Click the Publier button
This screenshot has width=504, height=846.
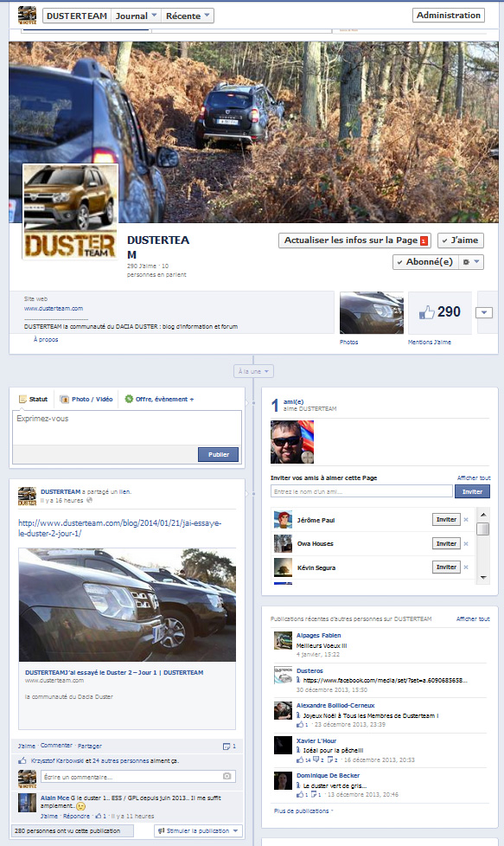tap(219, 455)
